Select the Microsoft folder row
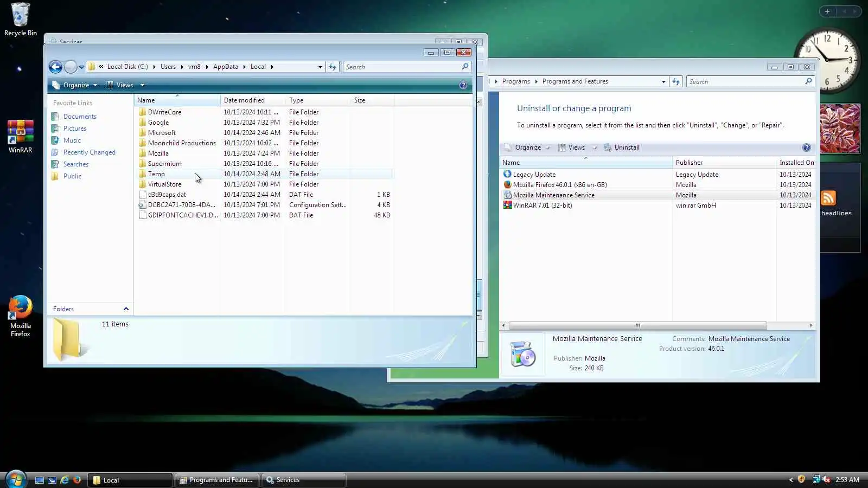Screen dimensions: 868x488 pyautogui.click(x=264, y=133)
